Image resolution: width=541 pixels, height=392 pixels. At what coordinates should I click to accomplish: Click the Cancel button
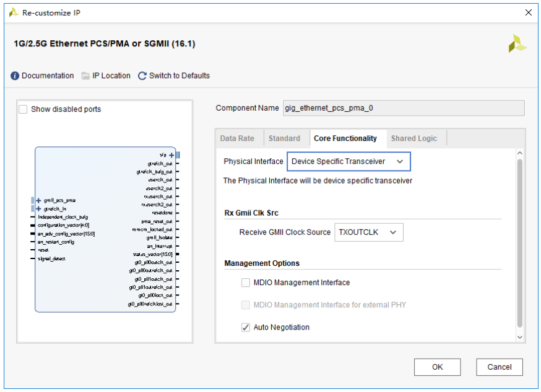499,367
